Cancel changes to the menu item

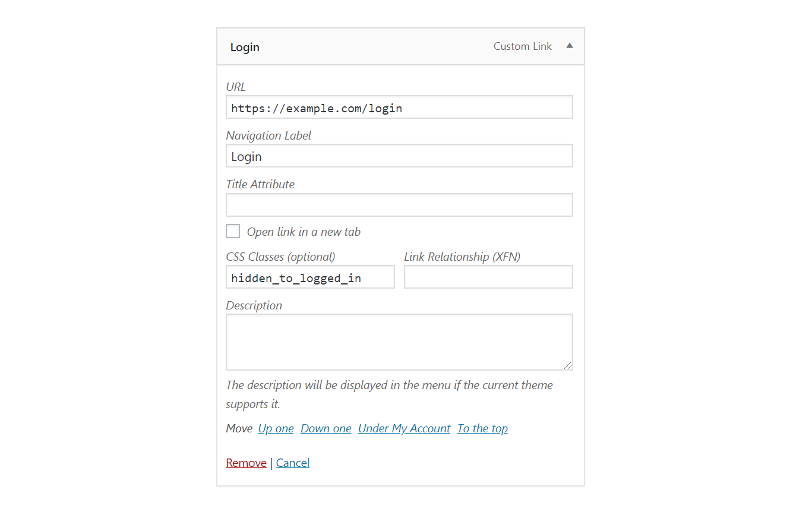(292, 463)
